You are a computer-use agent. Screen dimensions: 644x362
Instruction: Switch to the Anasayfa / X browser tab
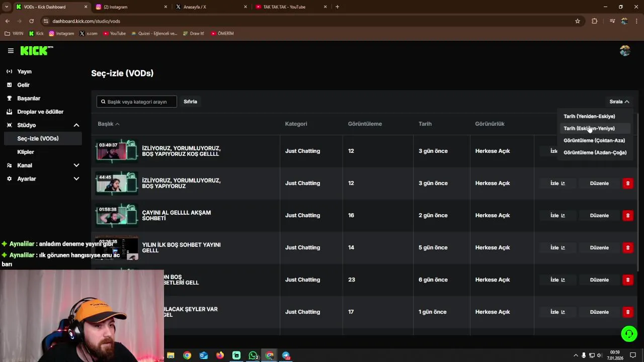(210, 7)
